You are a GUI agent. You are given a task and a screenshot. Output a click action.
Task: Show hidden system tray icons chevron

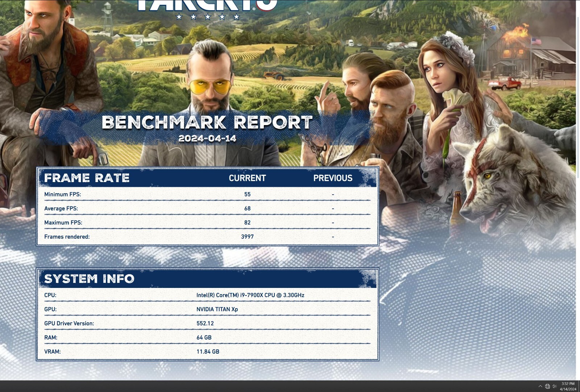tap(540, 386)
